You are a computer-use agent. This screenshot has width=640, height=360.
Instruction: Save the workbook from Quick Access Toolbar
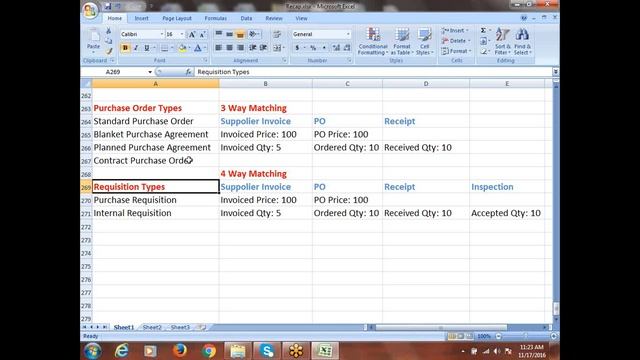coord(108,6)
